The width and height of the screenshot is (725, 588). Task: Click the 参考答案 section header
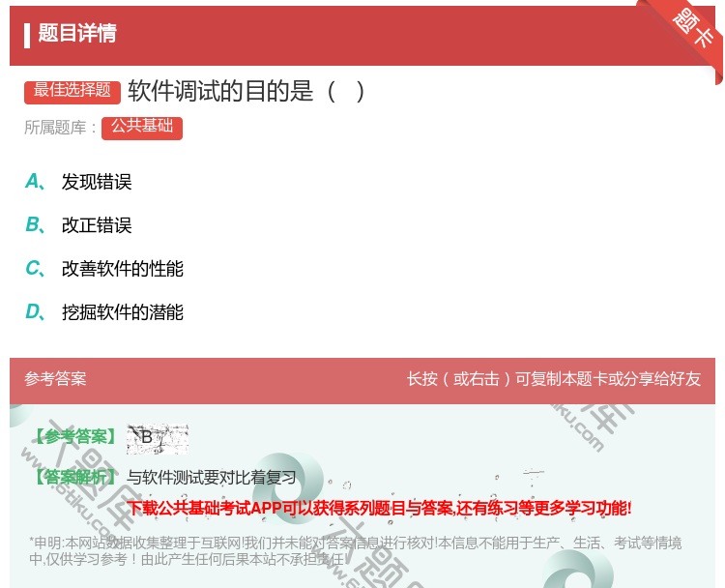(x=55, y=379)
